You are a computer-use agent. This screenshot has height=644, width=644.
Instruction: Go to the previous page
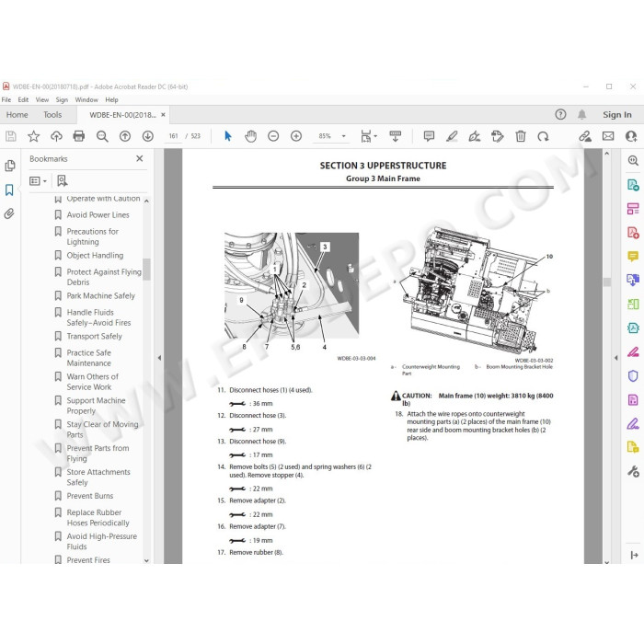[125, 136]
